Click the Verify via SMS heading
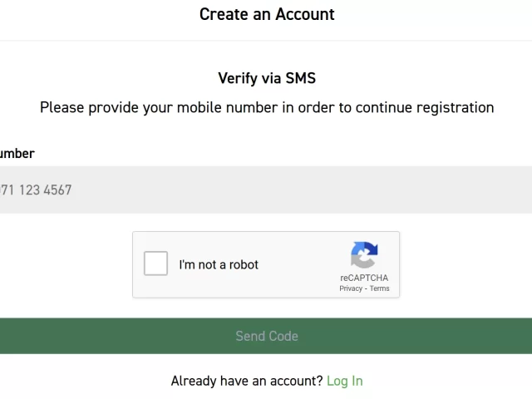This screenshot has width=532, height=399. coord(267,78)
